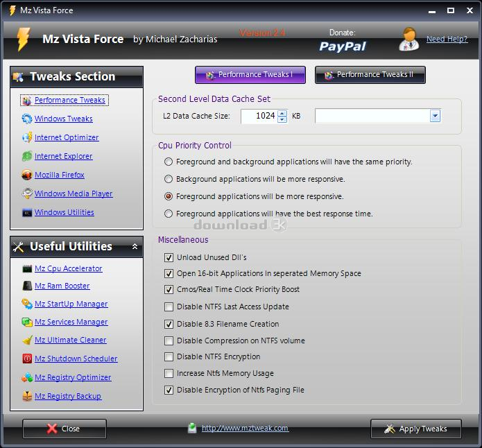Click the Windows Utilities console icon
The width and height of the screenshot is (482, 448).
point(27,212)
